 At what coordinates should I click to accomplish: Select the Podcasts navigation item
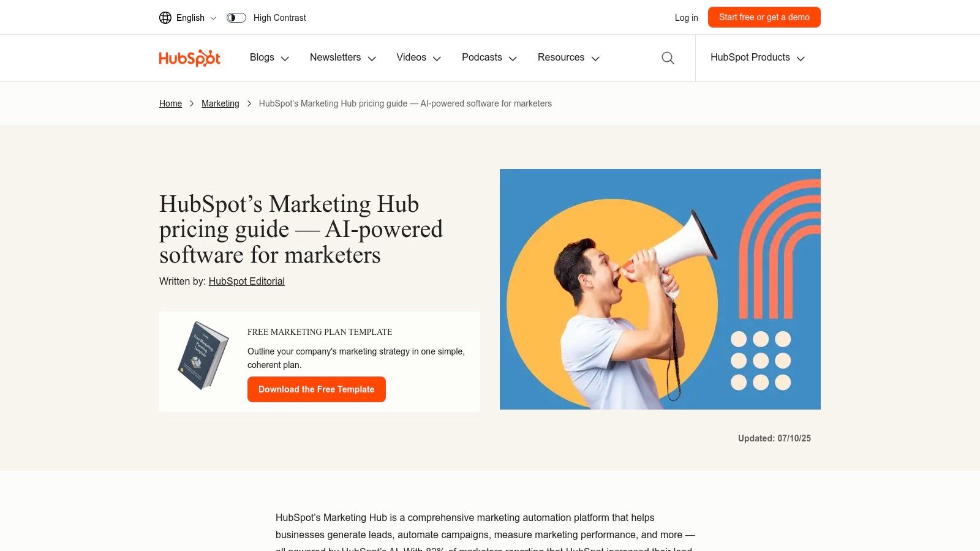point(488,58)
